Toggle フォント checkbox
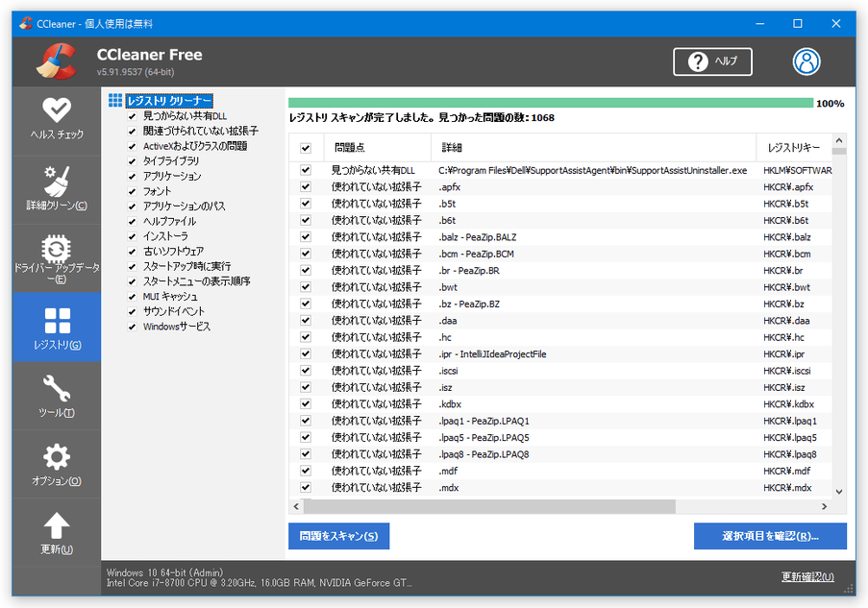 click(132, 191)
